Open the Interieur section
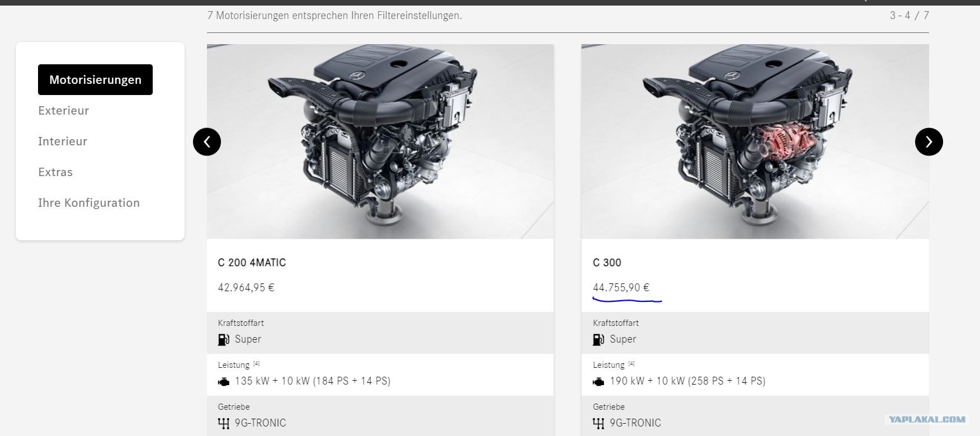980x436 pixels. click(63, 141)
